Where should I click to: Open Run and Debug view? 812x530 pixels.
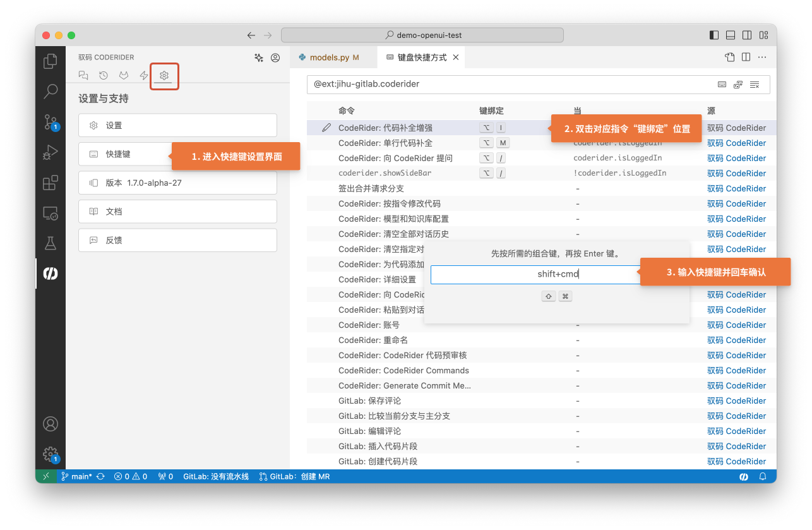(x=50, y=152)
